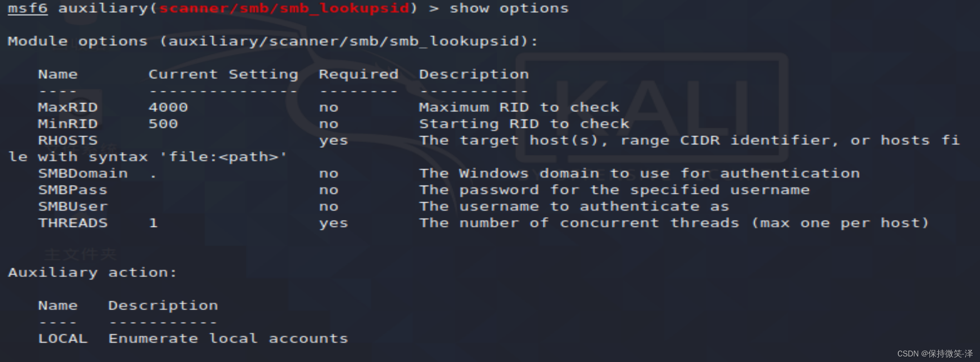This screenshot has width=980, height=362.
Task: Click the 'Auxiliary action:' heading
Action: 92,273
